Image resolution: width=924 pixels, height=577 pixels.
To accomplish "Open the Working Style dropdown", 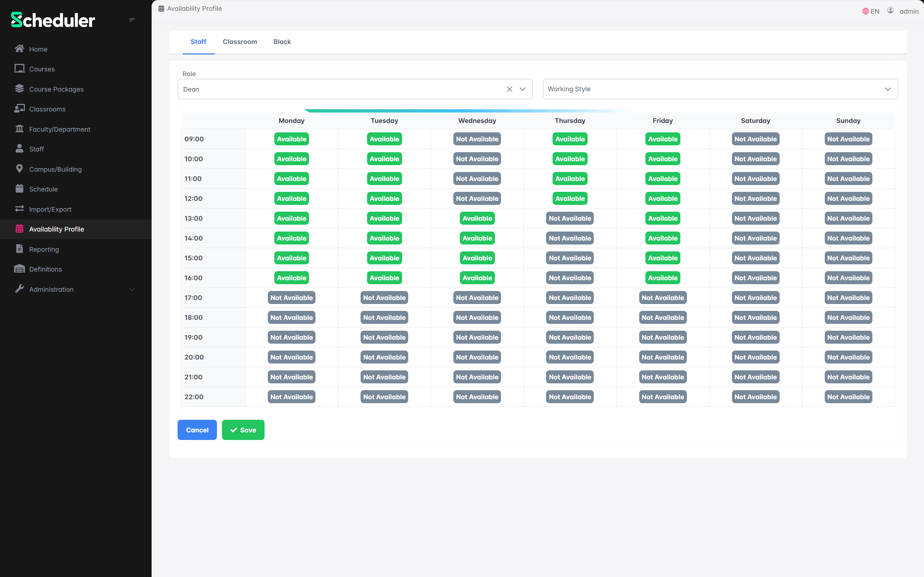I will coord(720,89).
